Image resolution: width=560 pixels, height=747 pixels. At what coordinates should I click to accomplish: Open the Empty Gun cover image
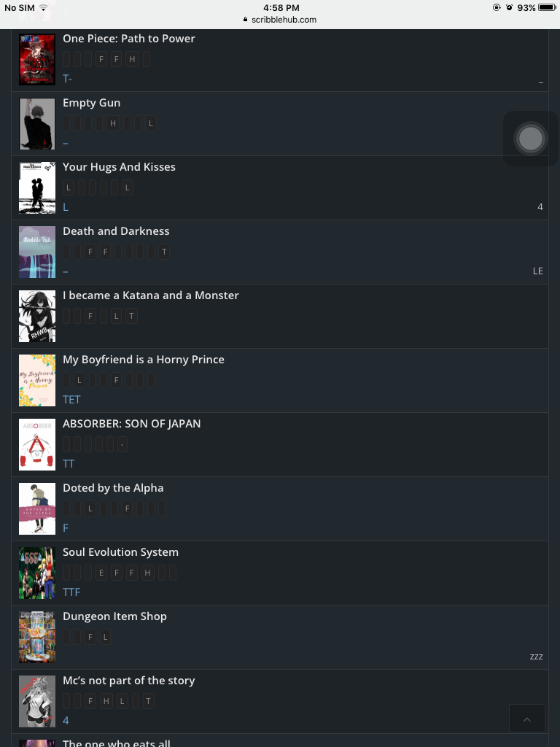[37, 124]
